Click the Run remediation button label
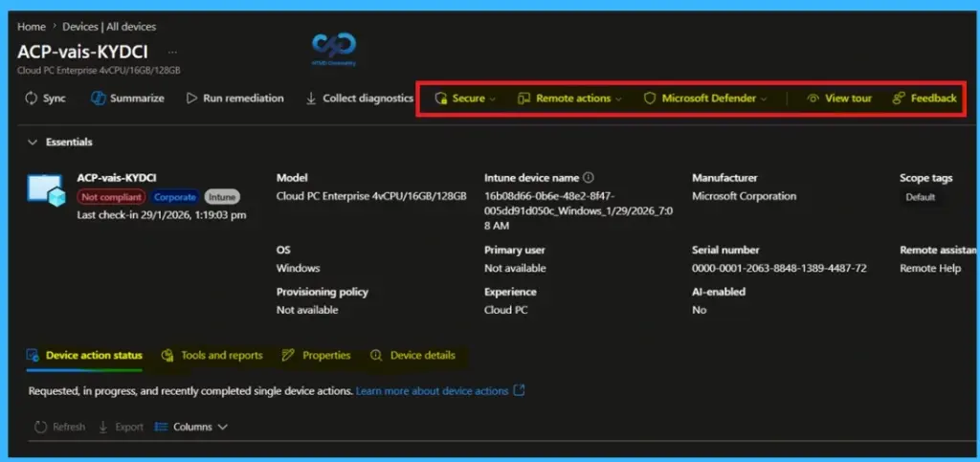The image size is (980, 462). tap(243, 99)
